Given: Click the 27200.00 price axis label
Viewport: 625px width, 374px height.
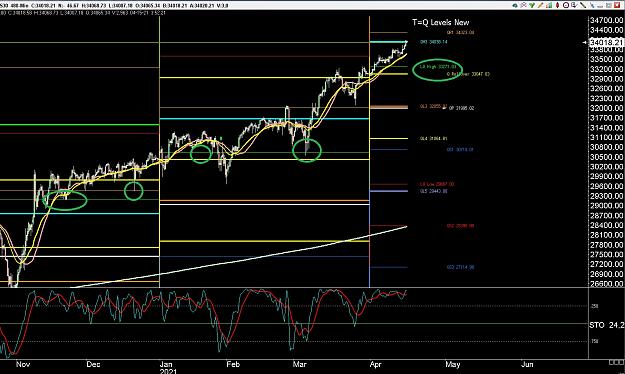Looking at the screenshot, I should (x=607, y=264).
